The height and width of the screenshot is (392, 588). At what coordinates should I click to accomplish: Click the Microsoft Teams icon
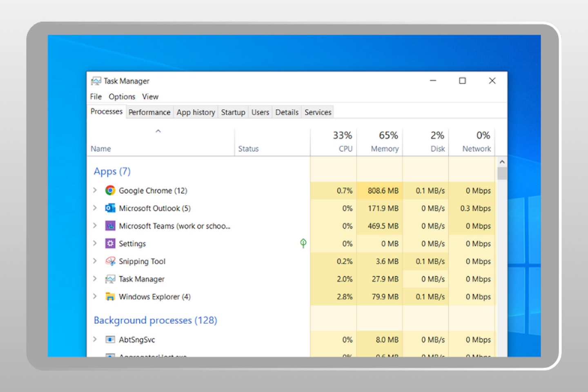(110, 226)
